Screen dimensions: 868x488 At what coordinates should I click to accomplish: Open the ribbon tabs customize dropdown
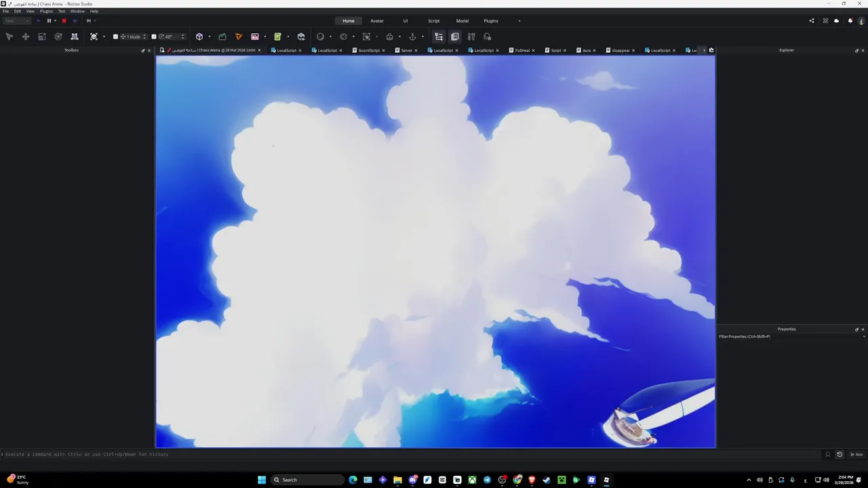pyautogui.click(x=519, y=21)
